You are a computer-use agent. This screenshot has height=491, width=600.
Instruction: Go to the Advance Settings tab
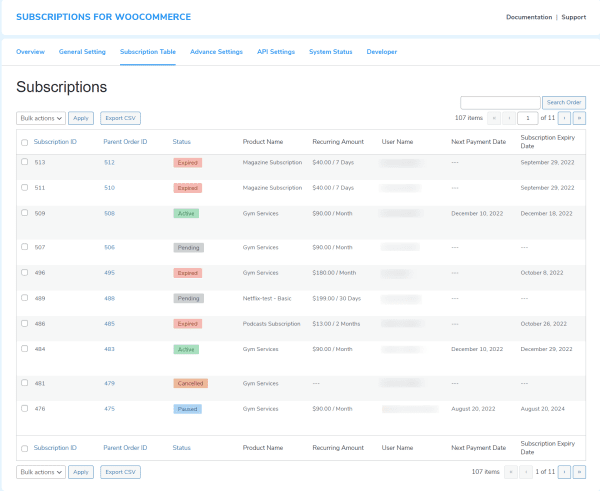(x=216, y=51)
